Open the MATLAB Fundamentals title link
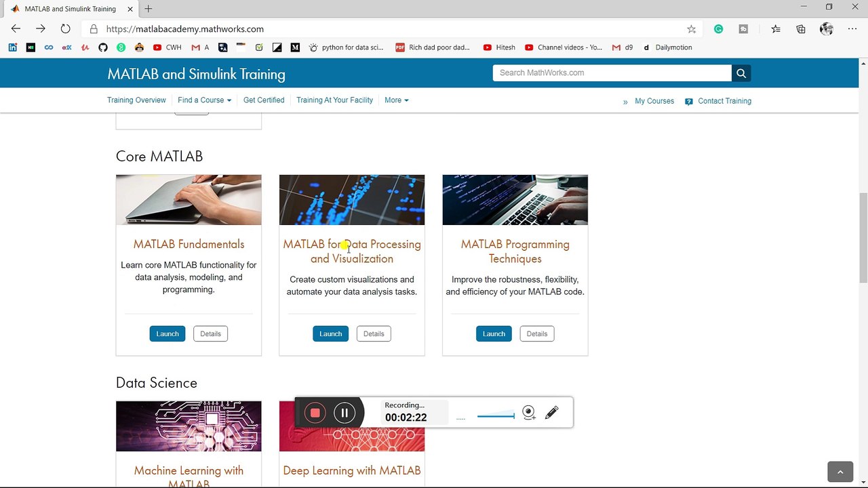 tap(189, 244)
